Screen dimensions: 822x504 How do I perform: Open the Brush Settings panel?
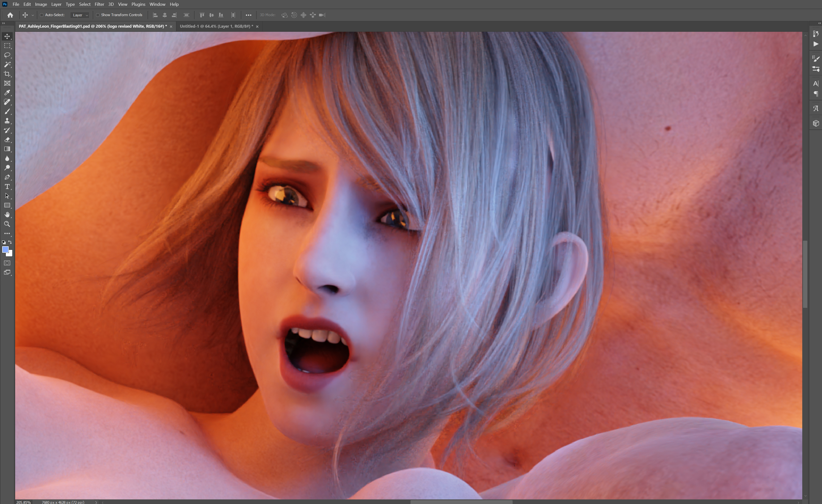(816, 59)
